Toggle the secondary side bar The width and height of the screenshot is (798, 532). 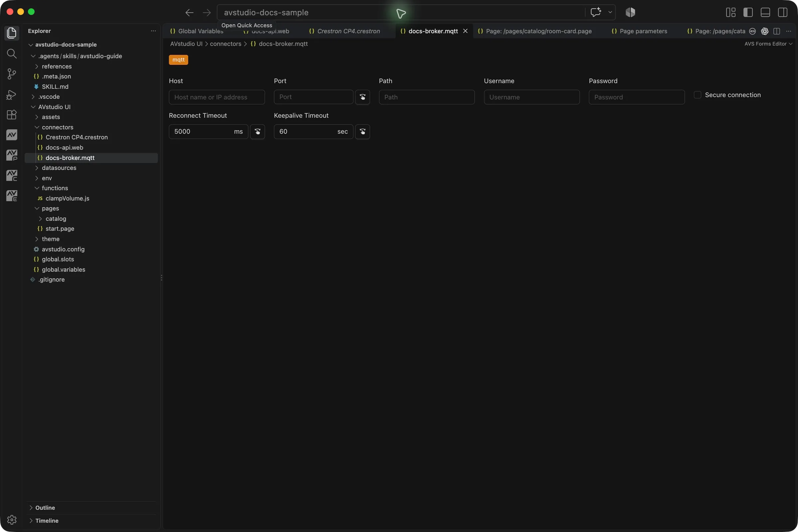click(x=783, y=13)
